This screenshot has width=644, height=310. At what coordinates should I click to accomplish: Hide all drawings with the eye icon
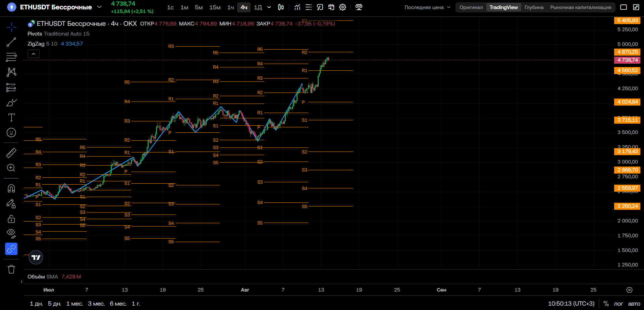11,234
